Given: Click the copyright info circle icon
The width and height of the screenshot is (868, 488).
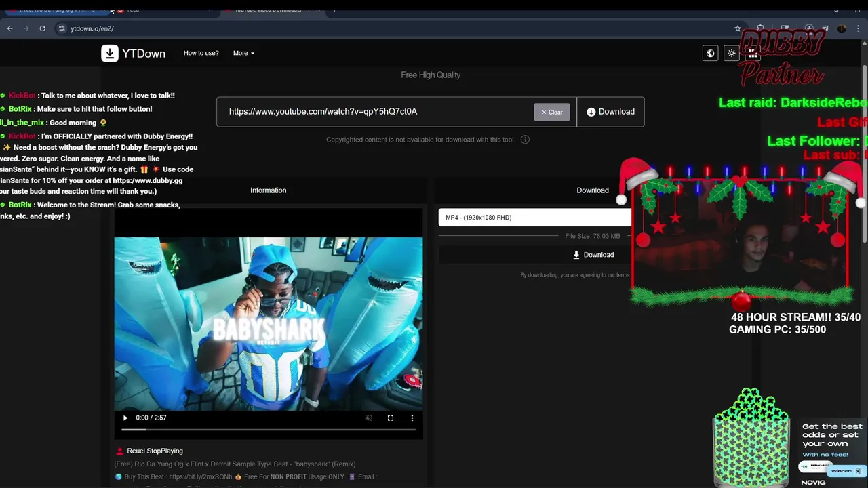Looking at the screenshot, I should (525, 140).
